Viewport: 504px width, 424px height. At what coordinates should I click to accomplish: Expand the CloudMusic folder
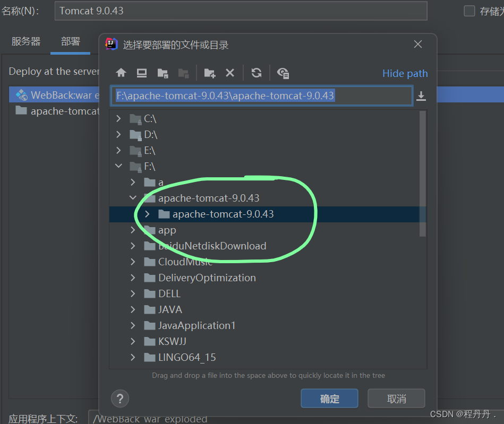(x=133, y=262)
